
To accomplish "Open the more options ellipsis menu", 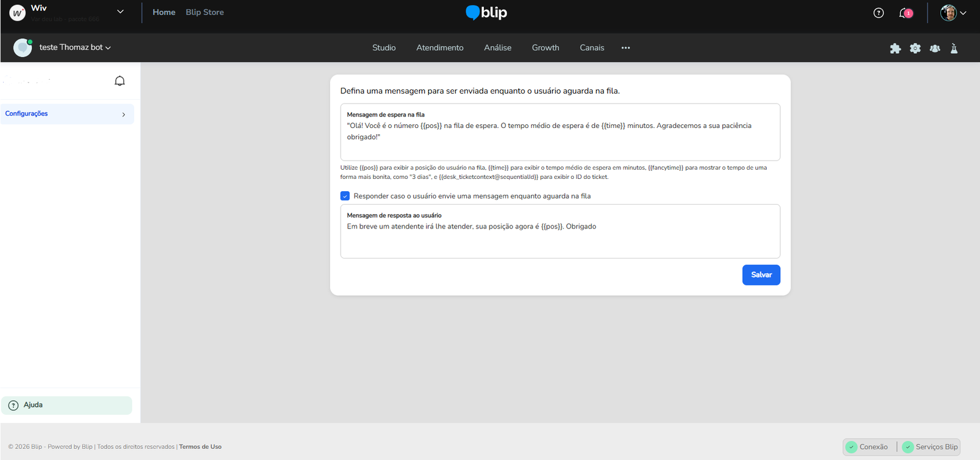I will [625, 48].
